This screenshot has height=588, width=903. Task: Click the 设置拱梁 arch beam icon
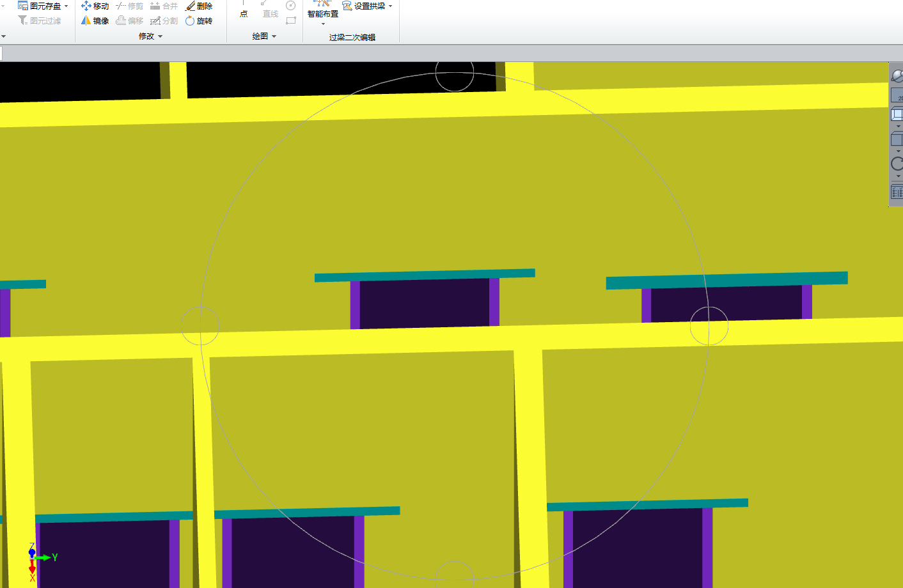pyautogui.click(x=347, y=6)
